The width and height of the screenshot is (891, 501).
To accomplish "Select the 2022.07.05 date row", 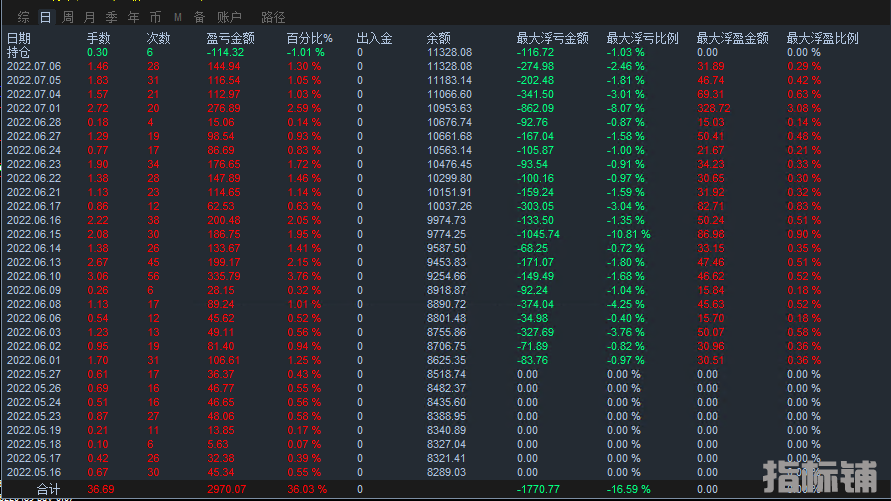I will (x=34, y=80).
